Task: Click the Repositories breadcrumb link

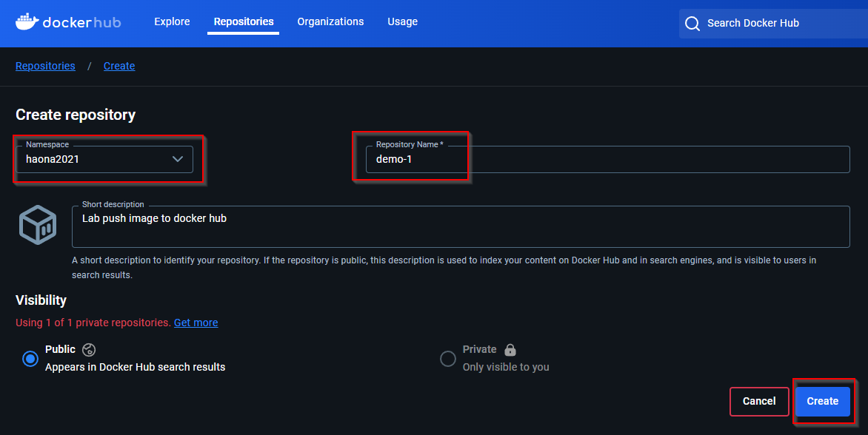Action: (45, 66)
